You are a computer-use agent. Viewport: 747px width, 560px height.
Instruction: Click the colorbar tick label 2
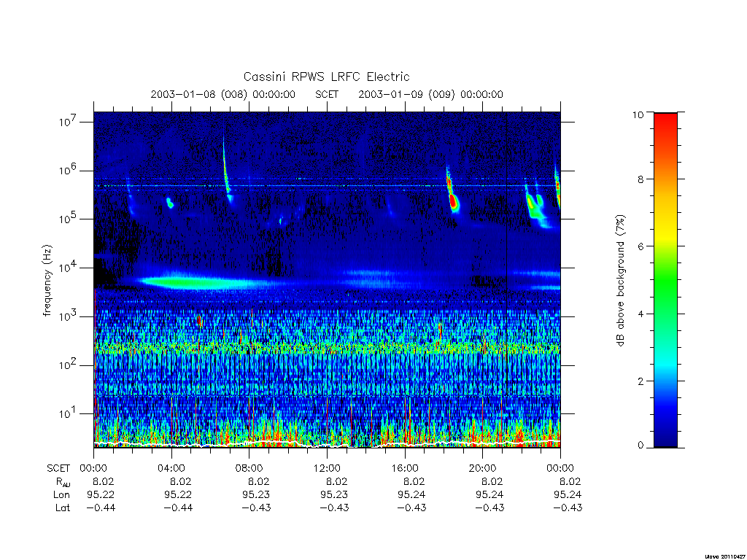(640, 381)
